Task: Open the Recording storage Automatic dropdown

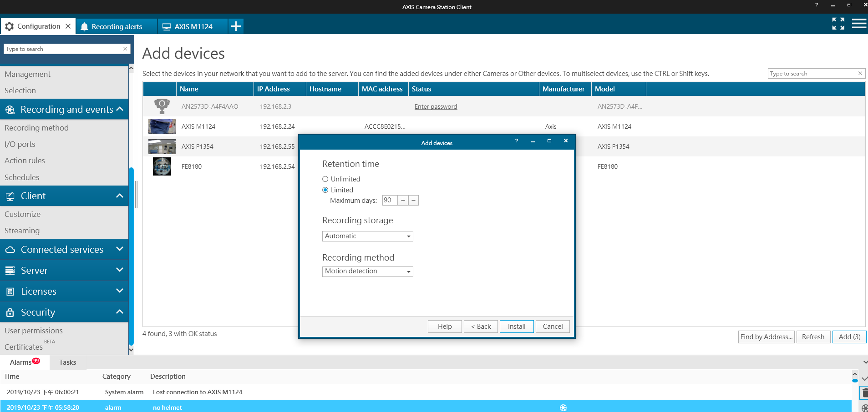Action: tap(368, 236)
